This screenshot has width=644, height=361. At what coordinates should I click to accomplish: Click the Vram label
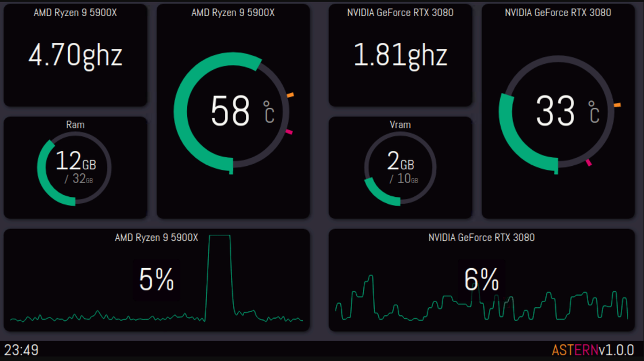pyautogui.click(x=400, y=124)
